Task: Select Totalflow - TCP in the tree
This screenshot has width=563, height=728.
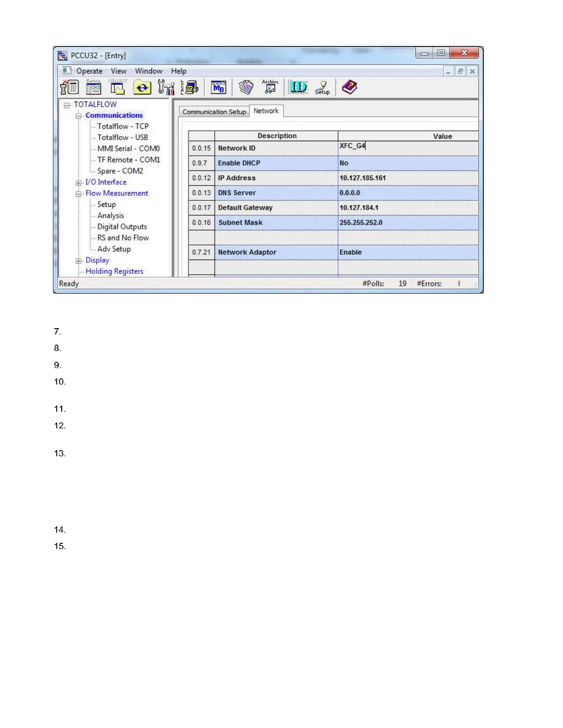Action: tap(123, 126)
